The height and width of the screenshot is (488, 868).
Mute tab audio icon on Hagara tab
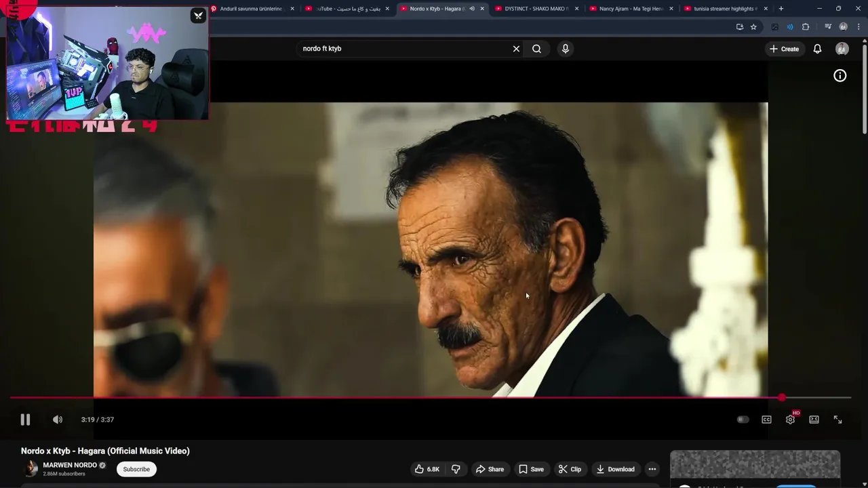(472, 9)
